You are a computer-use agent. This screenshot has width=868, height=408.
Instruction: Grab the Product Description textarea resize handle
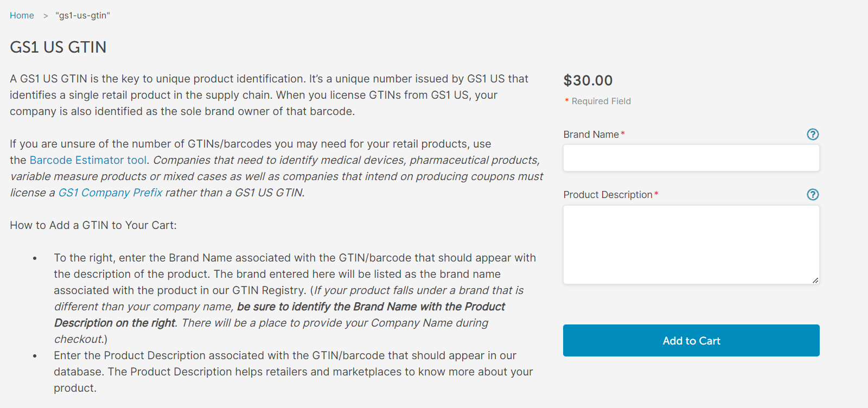[x=815, y=280]
